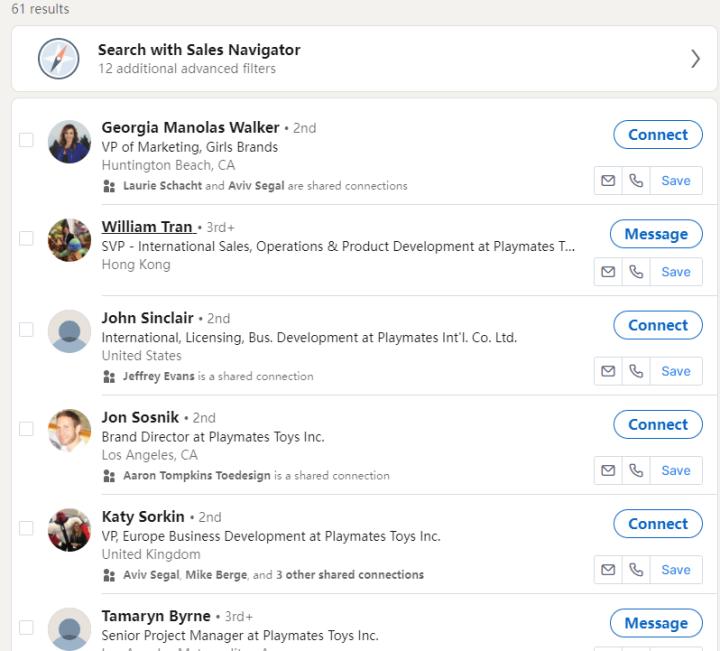Click phone icon for John Sinclair
The width and height of the screenshot is (720, 651).
pos(636,371)
